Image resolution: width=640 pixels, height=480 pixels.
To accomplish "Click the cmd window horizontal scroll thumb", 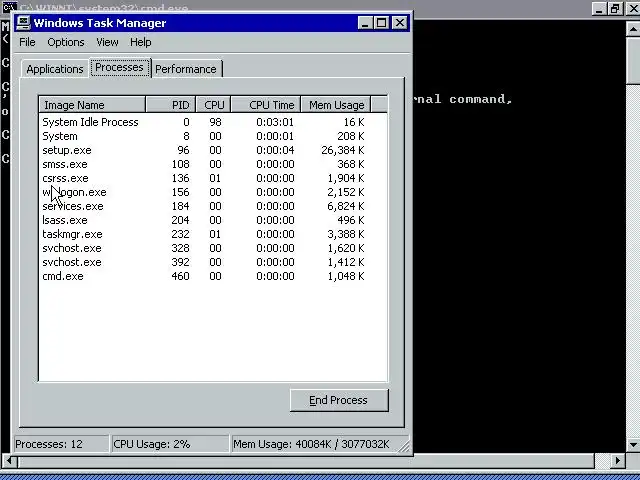I will pos(306,461).
